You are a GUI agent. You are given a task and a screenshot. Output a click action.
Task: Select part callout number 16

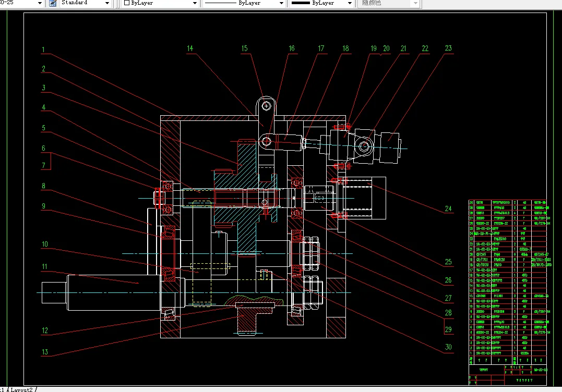[292, 48]
